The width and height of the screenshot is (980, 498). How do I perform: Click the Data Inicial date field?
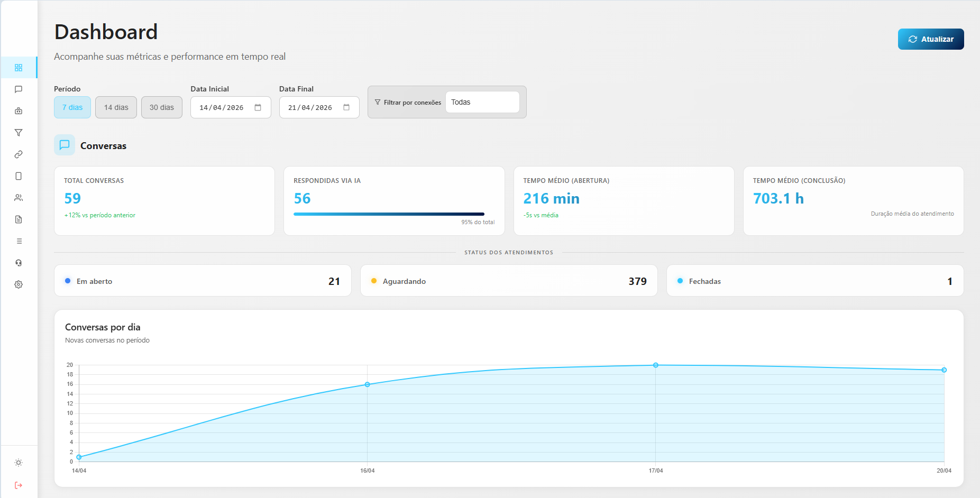(x=231, y=107)
